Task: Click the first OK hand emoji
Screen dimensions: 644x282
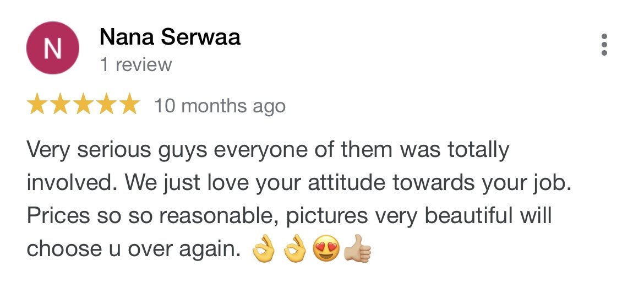Action: click(x=263, y=249)
